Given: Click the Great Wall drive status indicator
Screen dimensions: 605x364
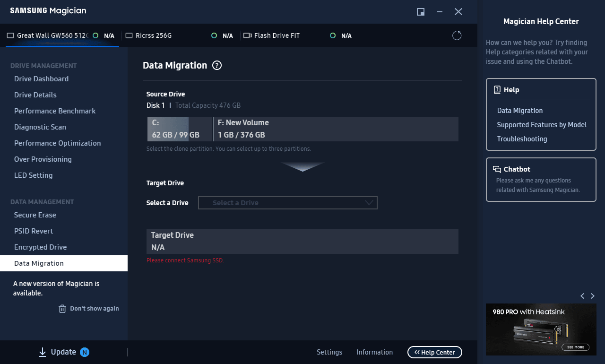Looking at the screenshot, I should pyautogui.click(x=96, y=35).
